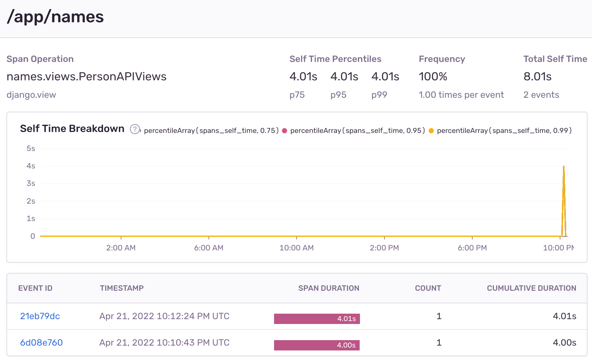Open event 21eb79dc
Screen dimensions: 592x364
pyautogui.click(x=40, y=316)
